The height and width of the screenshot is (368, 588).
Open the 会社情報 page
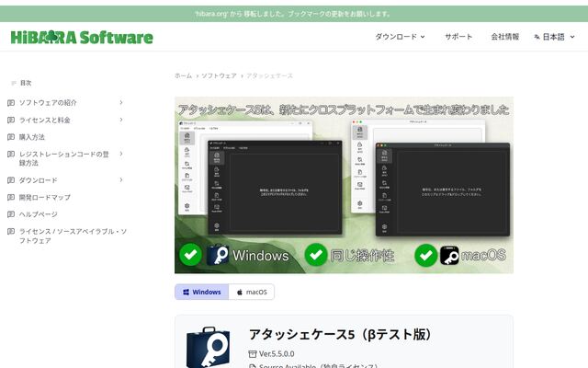pos(505,37)
